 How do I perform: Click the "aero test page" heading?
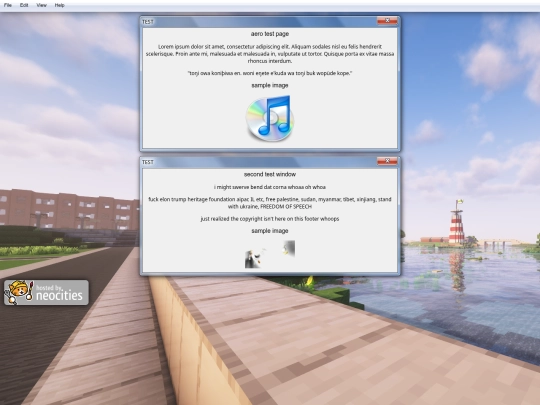point(270,34)
